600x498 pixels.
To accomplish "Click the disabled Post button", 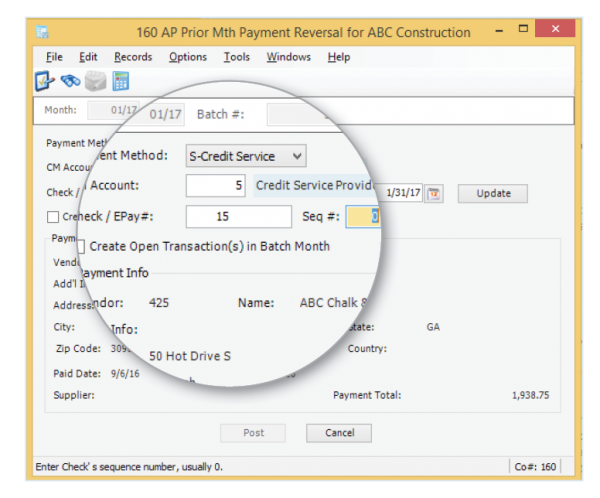I will coord(253,433).
